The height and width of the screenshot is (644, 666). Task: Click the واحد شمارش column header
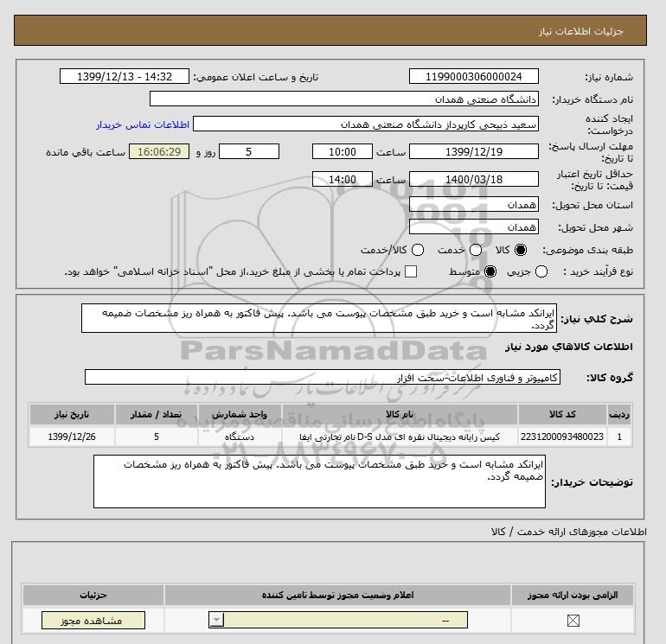click(240, 414)
